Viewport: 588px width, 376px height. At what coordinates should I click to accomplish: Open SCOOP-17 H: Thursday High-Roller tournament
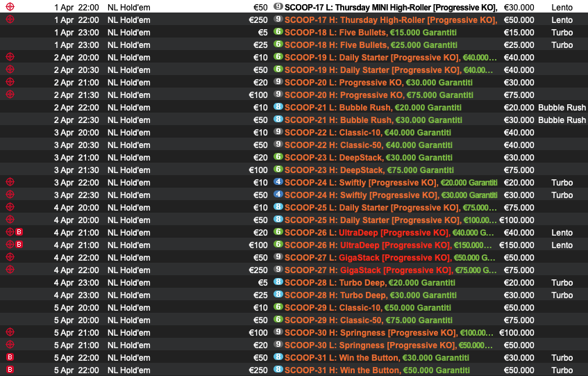pos(391,20)
